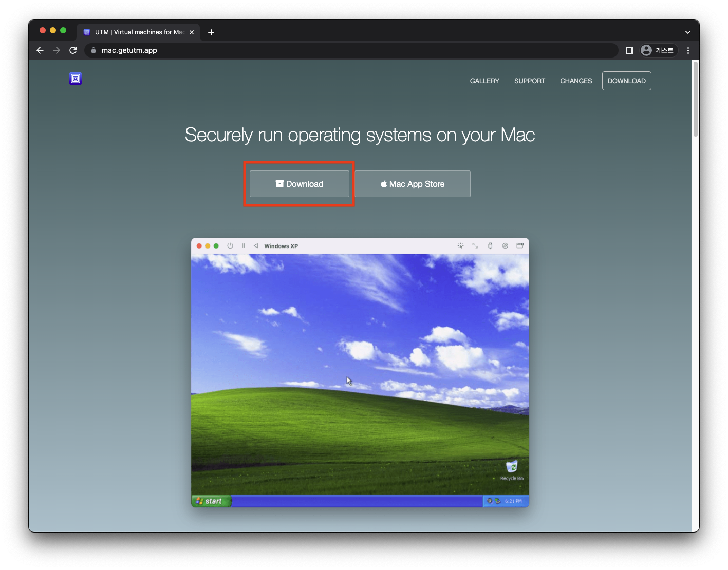Open a new browser tab
This screenshot has height=570, width=728.
pyautogui.click(x=211, y=32)
